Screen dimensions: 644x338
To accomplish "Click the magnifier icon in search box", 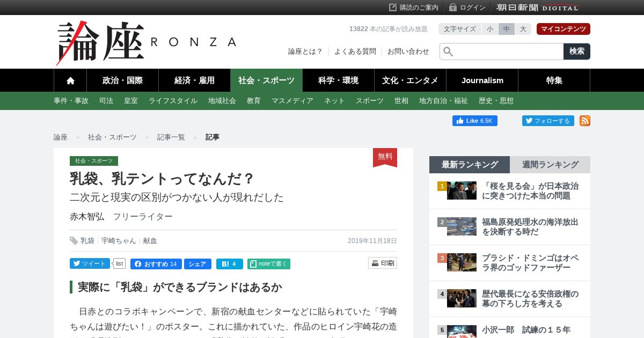I will coord(448,52).
